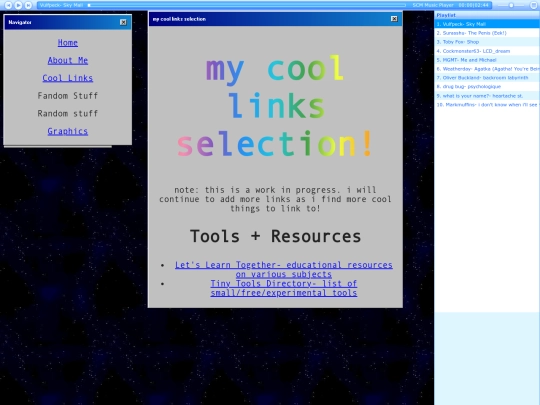Open the Let's Learn Together link
Viewport: 540px width, 405px height.
pos(283,269)
